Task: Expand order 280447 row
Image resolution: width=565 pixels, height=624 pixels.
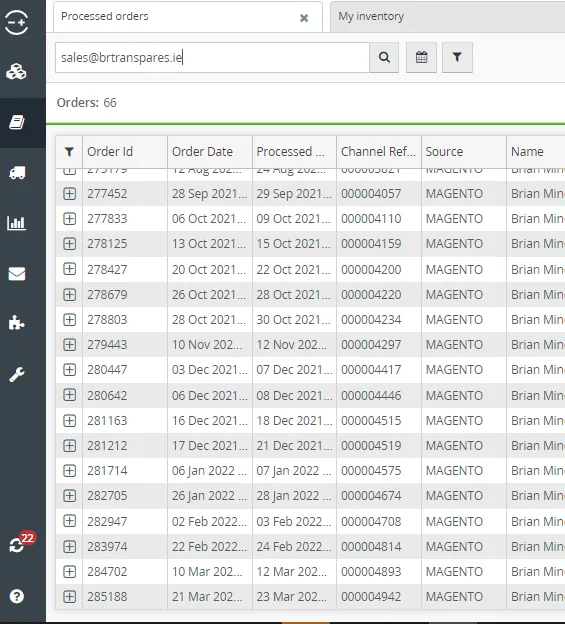Action: click(x=70, y=370)
